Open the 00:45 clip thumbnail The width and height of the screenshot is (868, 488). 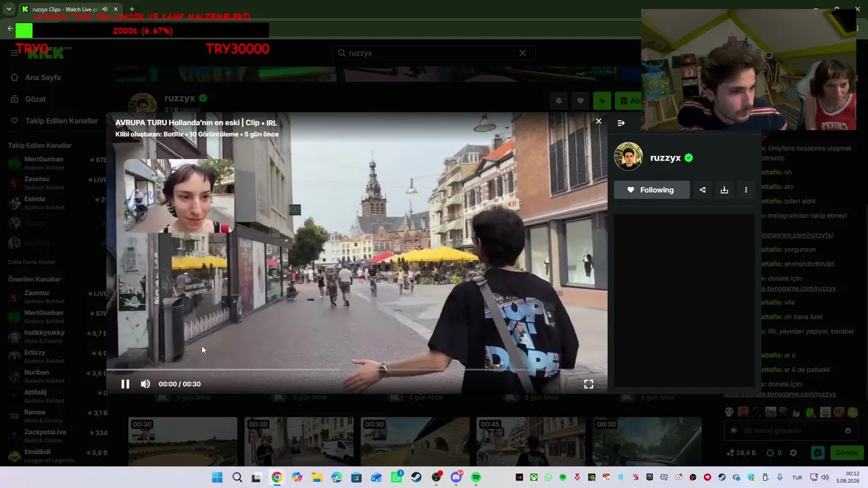(531, 441)
